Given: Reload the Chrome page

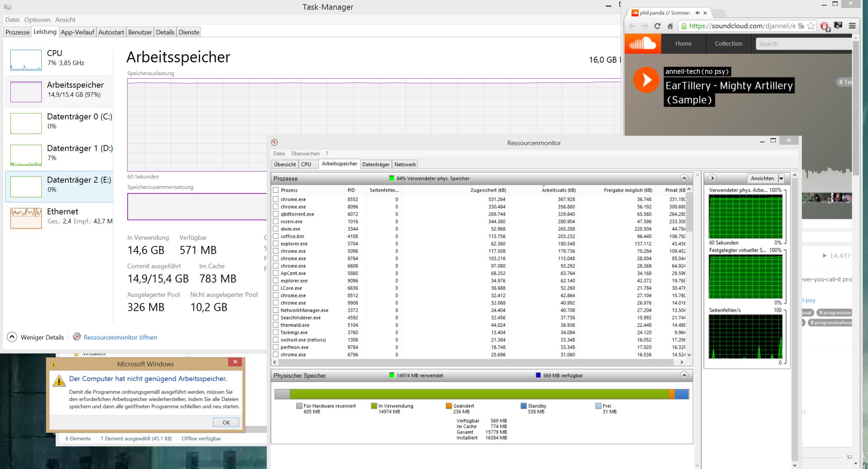Looking at the screenshot, I should pos(657,26).
